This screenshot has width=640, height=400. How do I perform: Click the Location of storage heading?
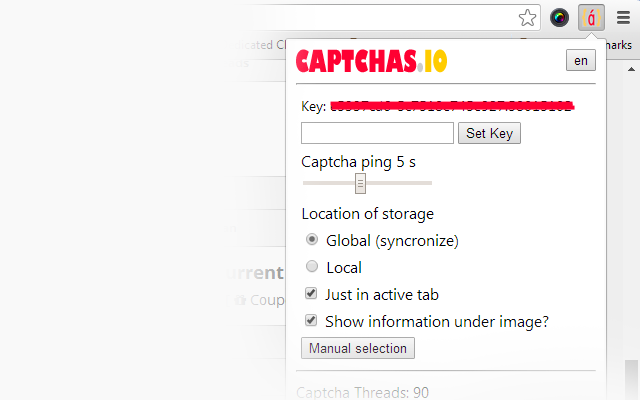click(x=367, y=214)
